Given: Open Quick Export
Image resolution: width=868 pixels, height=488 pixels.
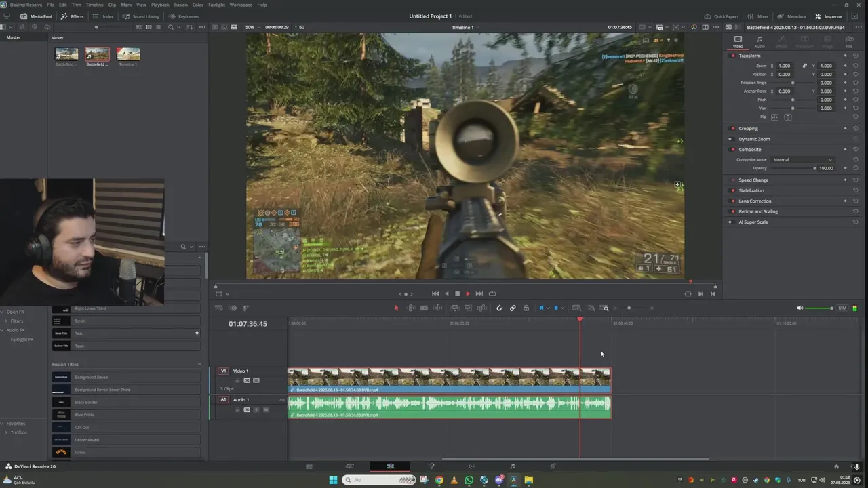Looking at the screenshot, I should [722, 16].
